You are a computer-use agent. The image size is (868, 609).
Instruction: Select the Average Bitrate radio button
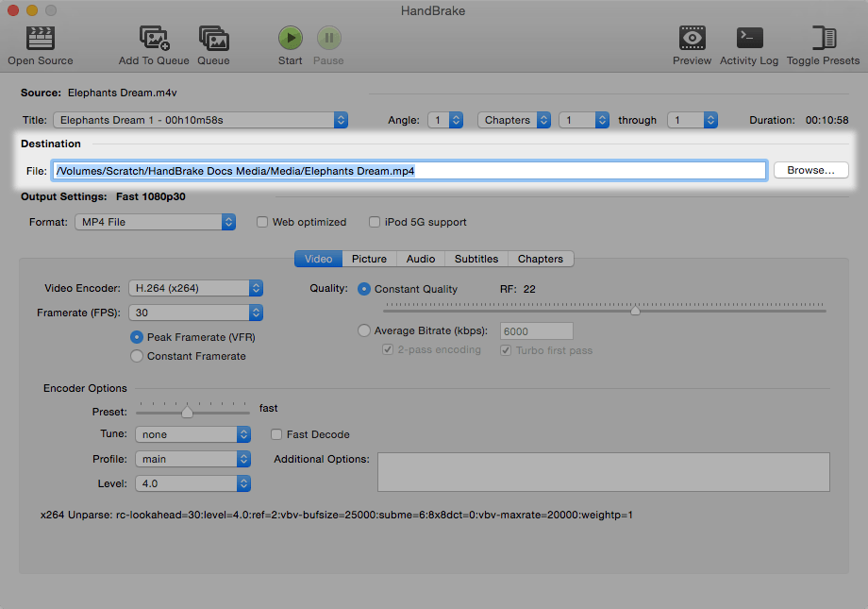pyautogui.click(x=364, y=330)
